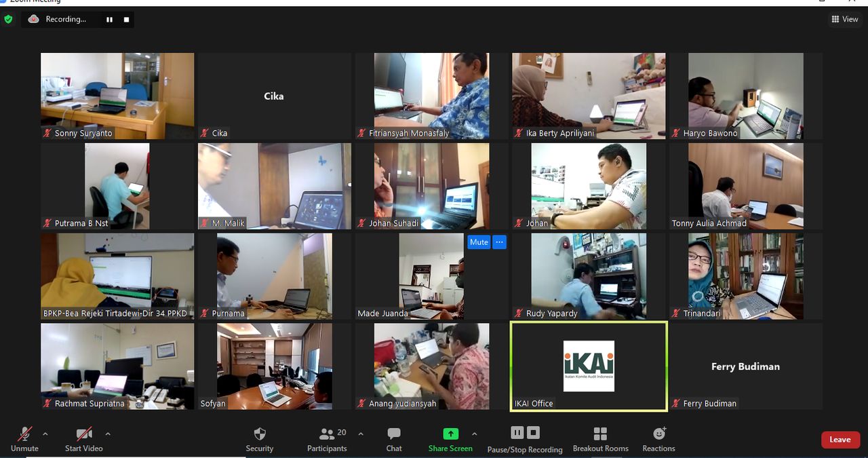Select Putrama B Nst video tile
Image resolution: width=868 pixels, height=458 pixels.
(x=117, y=186)
